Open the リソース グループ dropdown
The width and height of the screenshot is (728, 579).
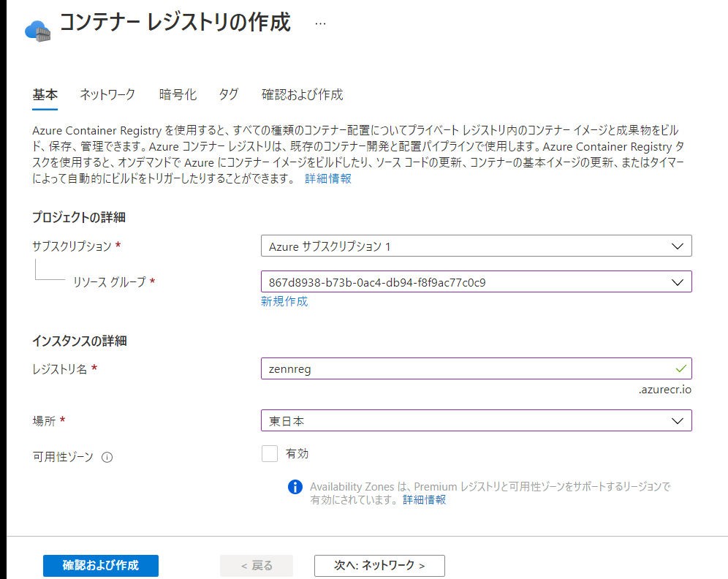(477, 282)
